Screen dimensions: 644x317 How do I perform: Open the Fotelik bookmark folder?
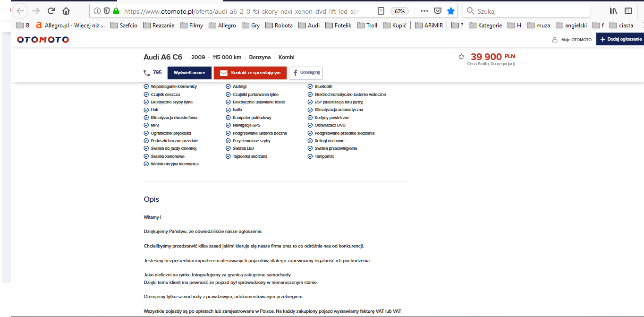click(339, 25)
